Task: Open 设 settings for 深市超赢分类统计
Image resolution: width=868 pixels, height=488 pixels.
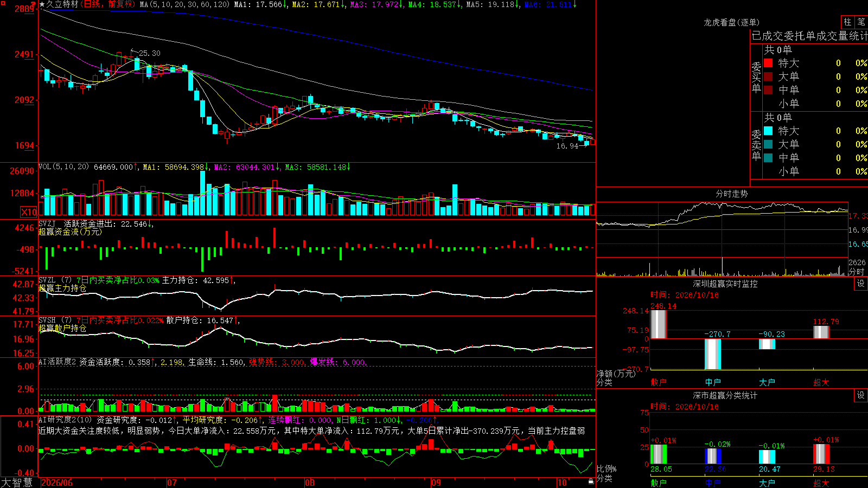Action: click(x=861, y=395)
